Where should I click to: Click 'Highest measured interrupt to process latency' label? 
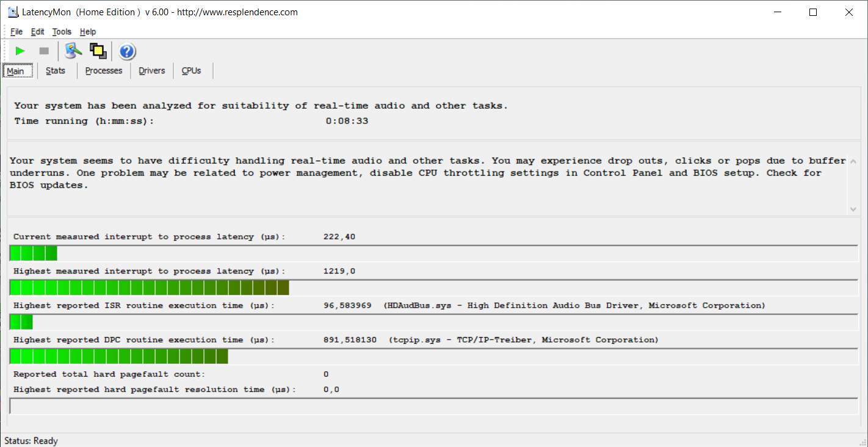pyautogui.click(x=150, y=271)
